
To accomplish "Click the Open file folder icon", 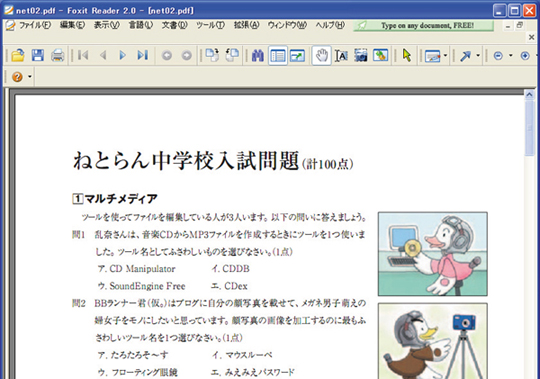I will tap(18, 55).
